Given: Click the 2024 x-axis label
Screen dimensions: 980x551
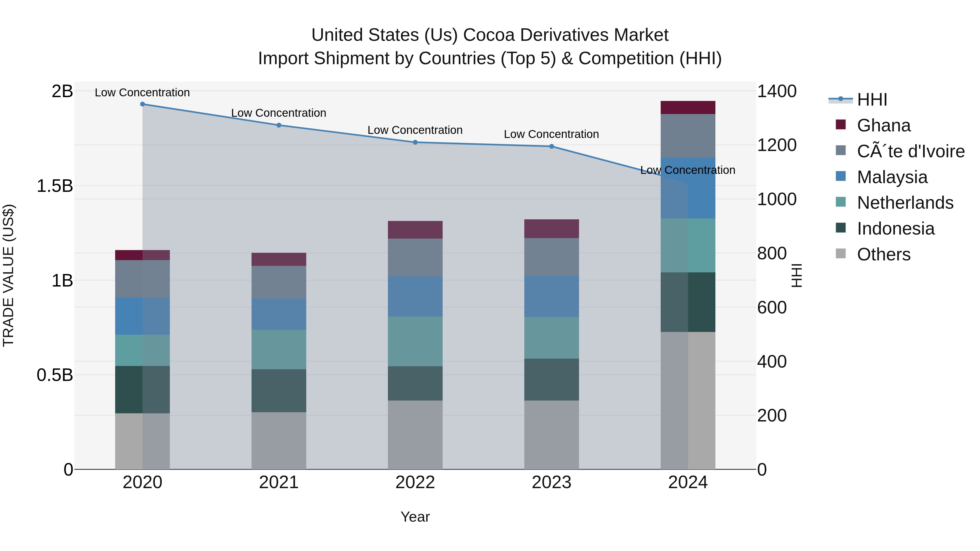Looking at the screenshot, I should (688, 482).
